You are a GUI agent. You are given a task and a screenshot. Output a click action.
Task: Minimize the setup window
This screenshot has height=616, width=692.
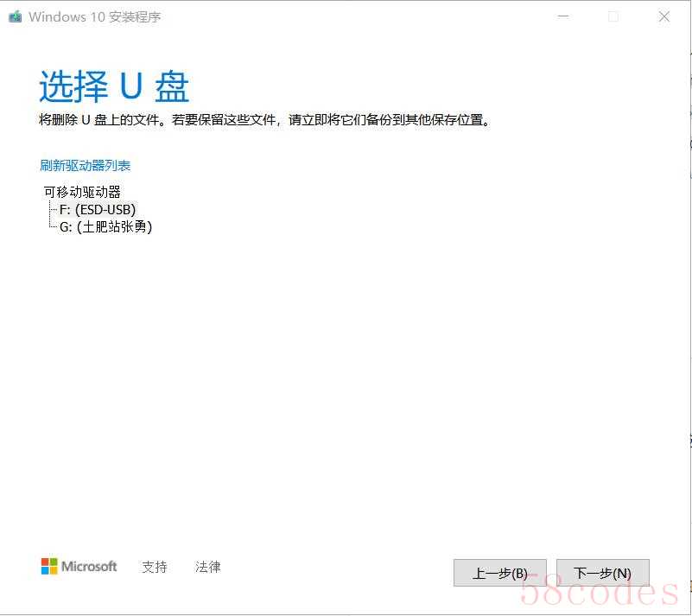563,16
